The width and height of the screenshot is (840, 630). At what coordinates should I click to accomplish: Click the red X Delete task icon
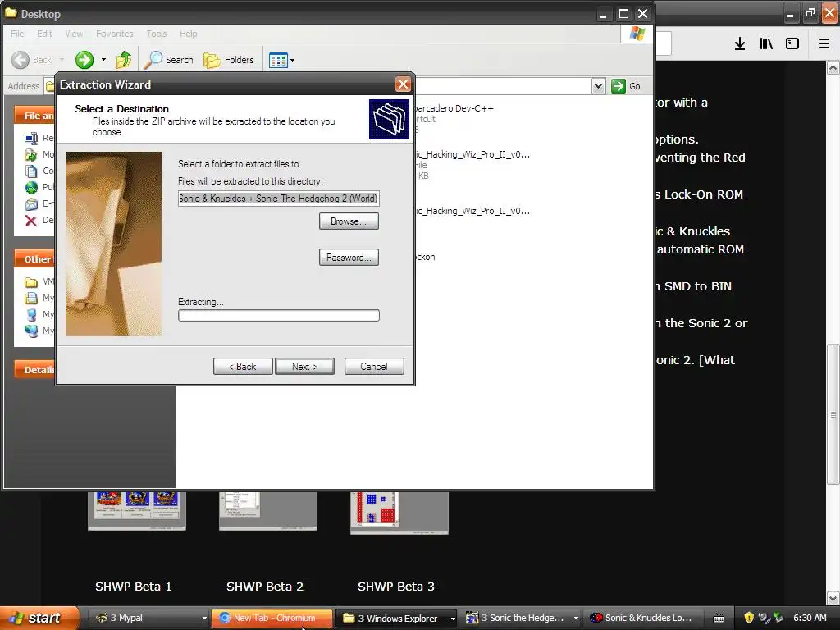click(x=31, y=220)
